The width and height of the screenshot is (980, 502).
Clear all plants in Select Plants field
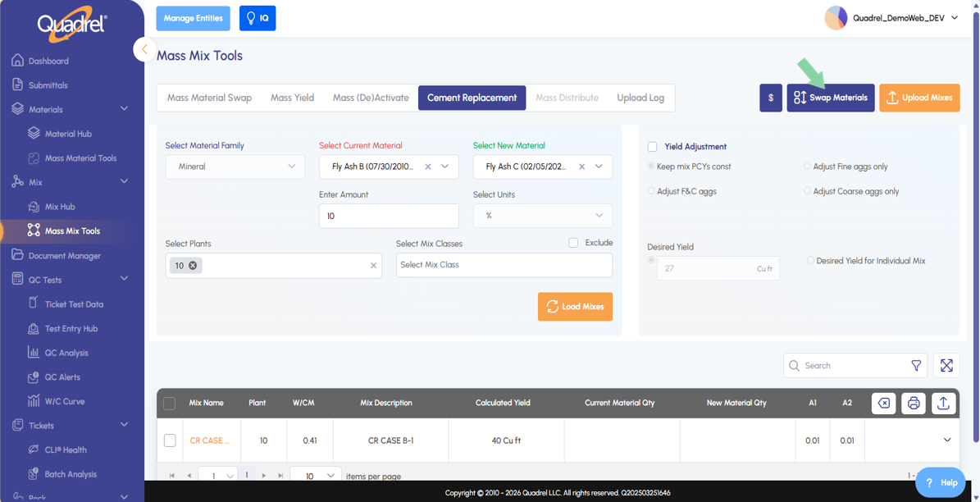[374, 266]
